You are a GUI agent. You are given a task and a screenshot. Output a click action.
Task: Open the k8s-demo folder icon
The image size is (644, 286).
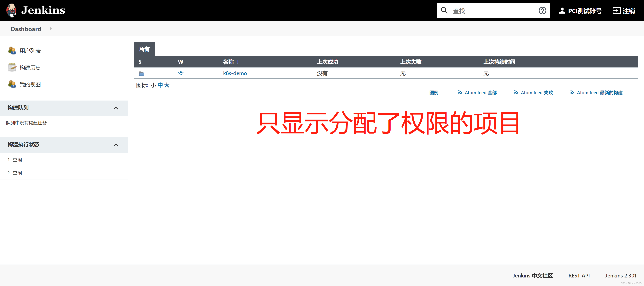coord(141,73)
